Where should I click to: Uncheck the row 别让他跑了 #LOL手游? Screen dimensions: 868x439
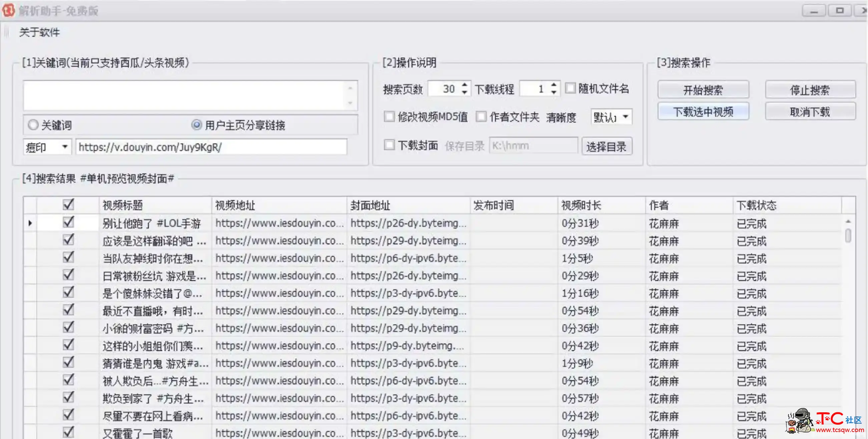(68, 222)
